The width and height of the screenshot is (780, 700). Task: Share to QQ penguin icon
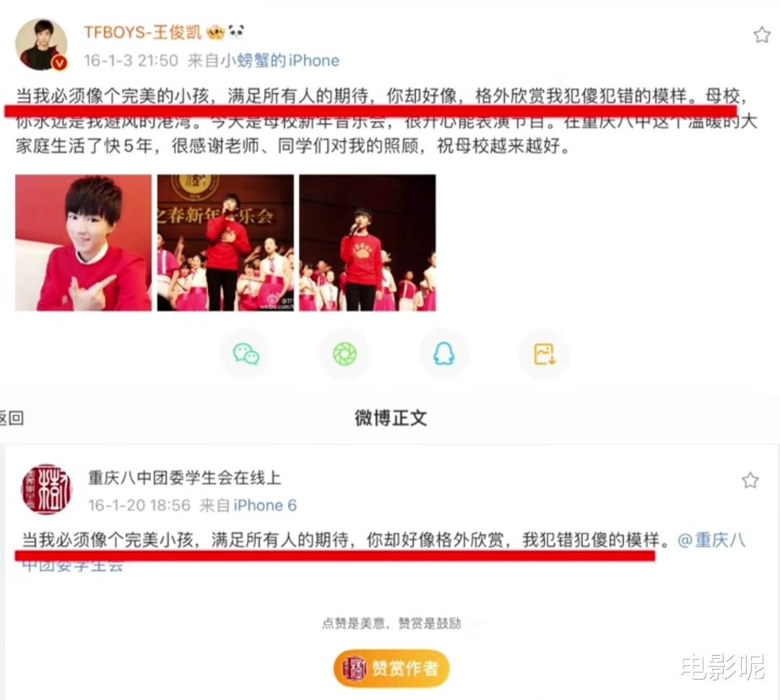click(x=443, y=354)
